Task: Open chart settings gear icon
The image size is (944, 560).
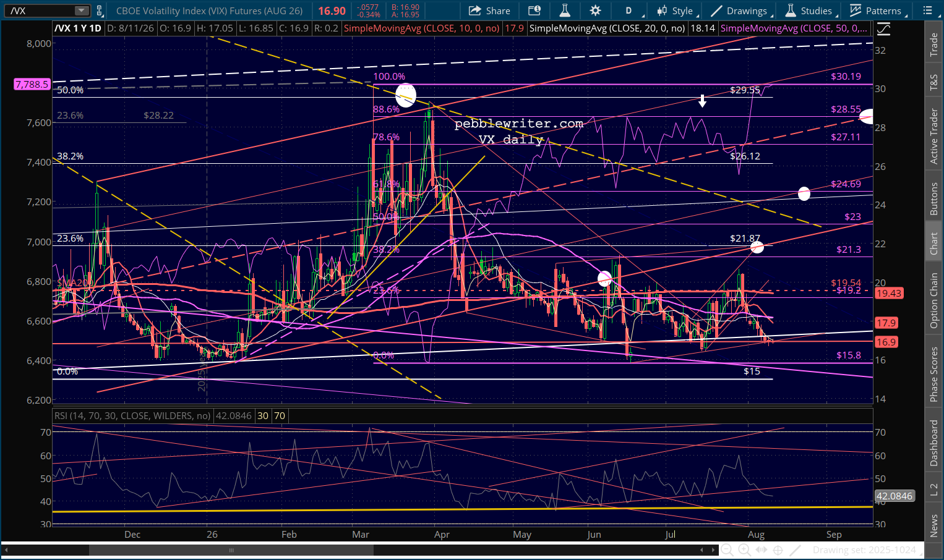Action: 595,11
